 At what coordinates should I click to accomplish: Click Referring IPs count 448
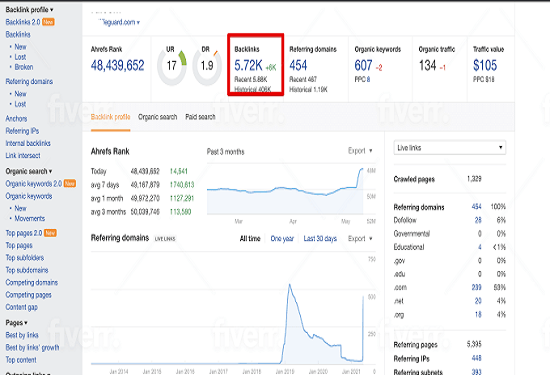(476, 358)
